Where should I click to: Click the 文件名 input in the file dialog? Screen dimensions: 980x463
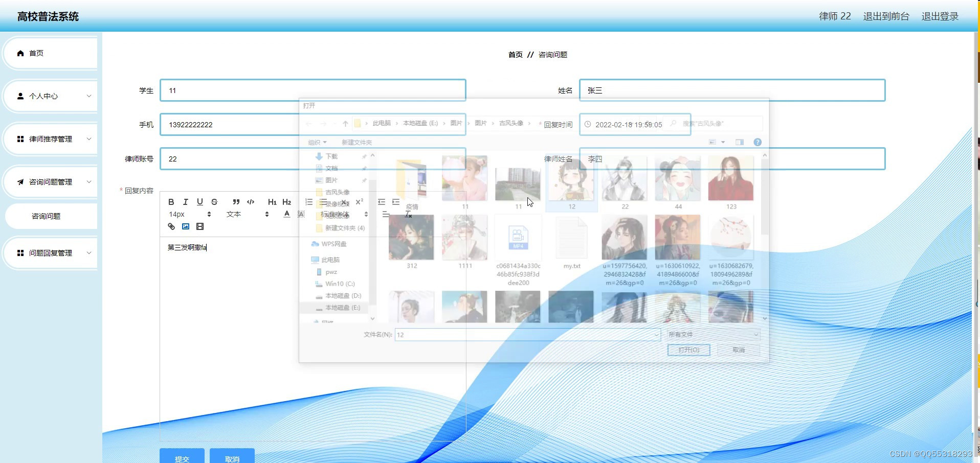tap(527, 335)
